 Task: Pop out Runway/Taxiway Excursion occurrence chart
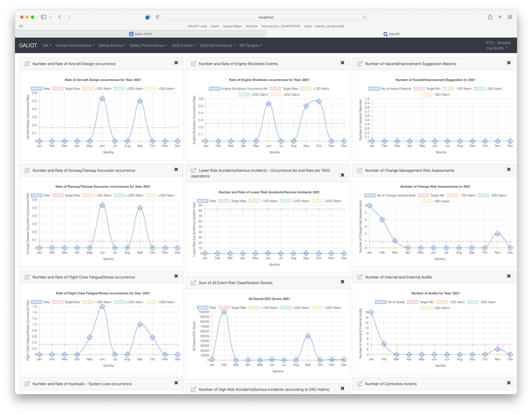coord(27,170)
